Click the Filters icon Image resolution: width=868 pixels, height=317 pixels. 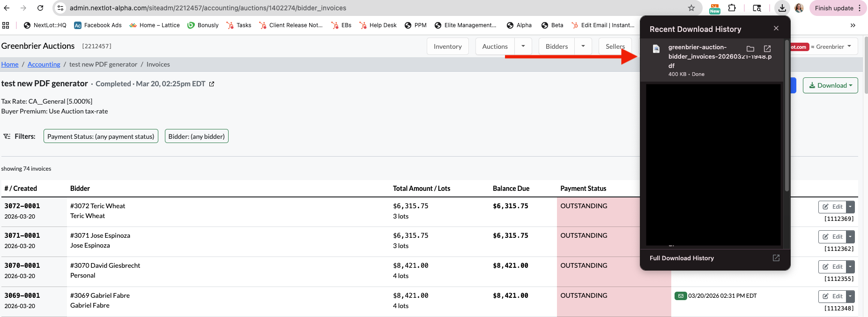click(7, 136)
